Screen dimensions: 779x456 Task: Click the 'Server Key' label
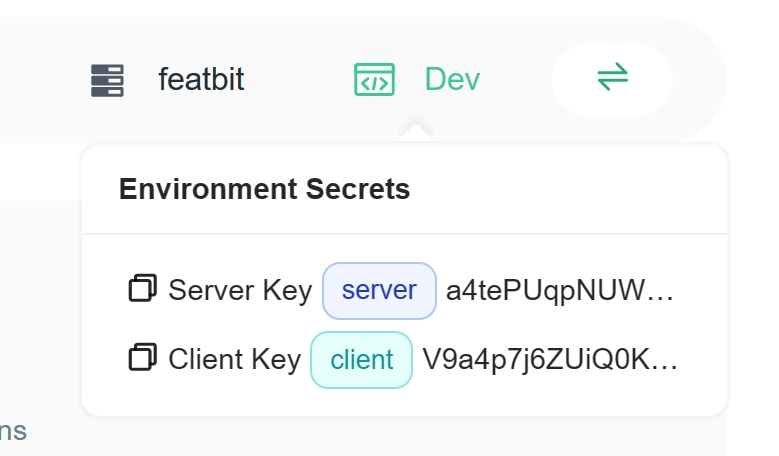pyautogui.click(x=240, y=291)
